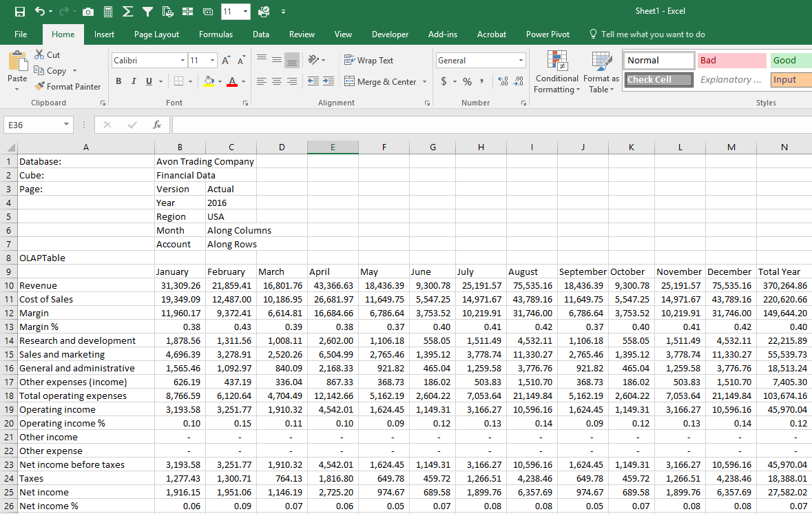812x514 pixels.
Task: Undo the last action
Action: click(x=40, y=12)
